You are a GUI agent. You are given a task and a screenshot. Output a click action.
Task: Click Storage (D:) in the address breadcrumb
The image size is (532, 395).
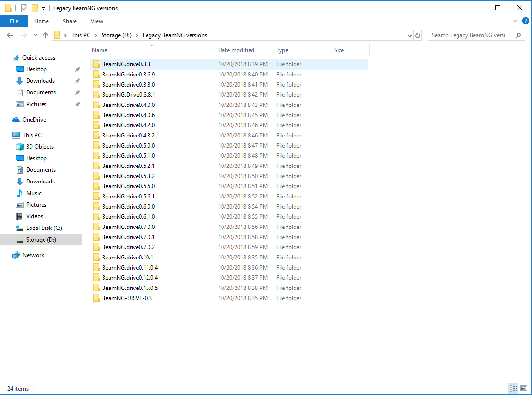click(x=117, y=35)
